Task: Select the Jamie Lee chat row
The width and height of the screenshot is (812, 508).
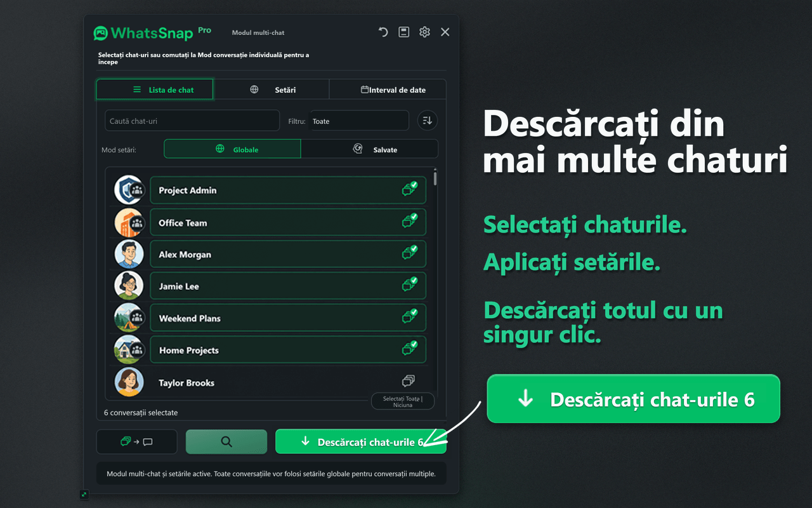Action: click(288, 286)
